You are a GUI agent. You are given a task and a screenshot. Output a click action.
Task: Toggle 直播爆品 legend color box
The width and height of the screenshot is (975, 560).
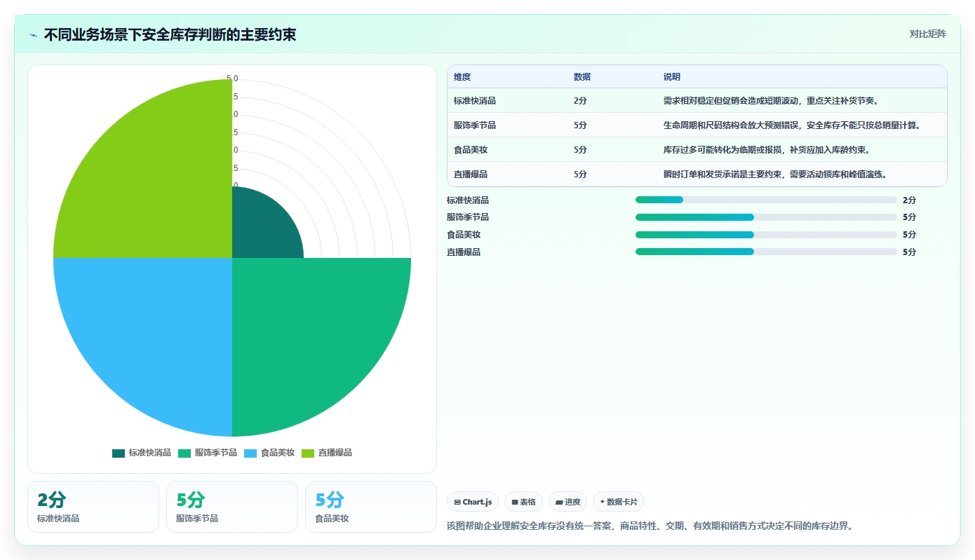pos(308,453)
